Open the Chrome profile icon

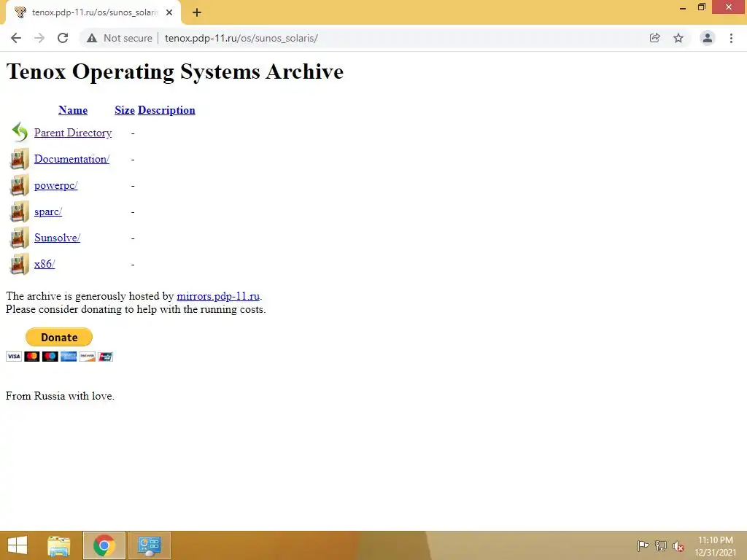coord(708,38)
